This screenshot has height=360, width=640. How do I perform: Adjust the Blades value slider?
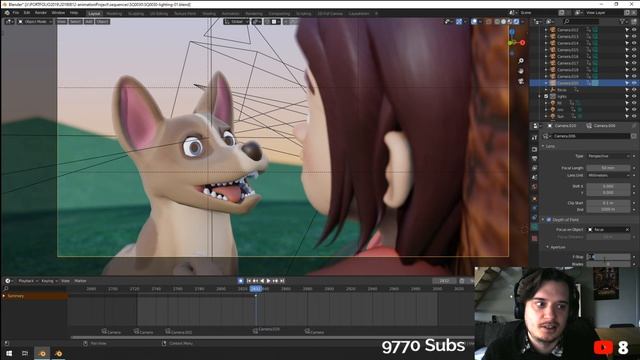point(608,264)
